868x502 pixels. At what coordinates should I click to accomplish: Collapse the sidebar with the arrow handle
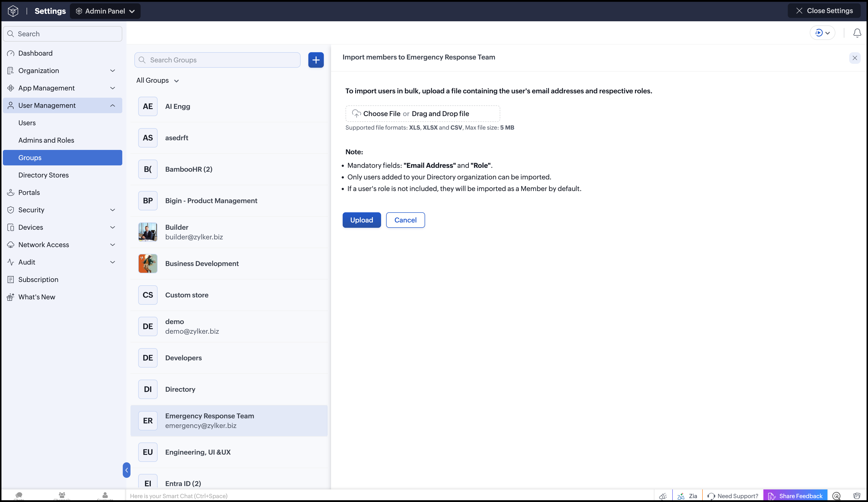(x=126, y=470)
